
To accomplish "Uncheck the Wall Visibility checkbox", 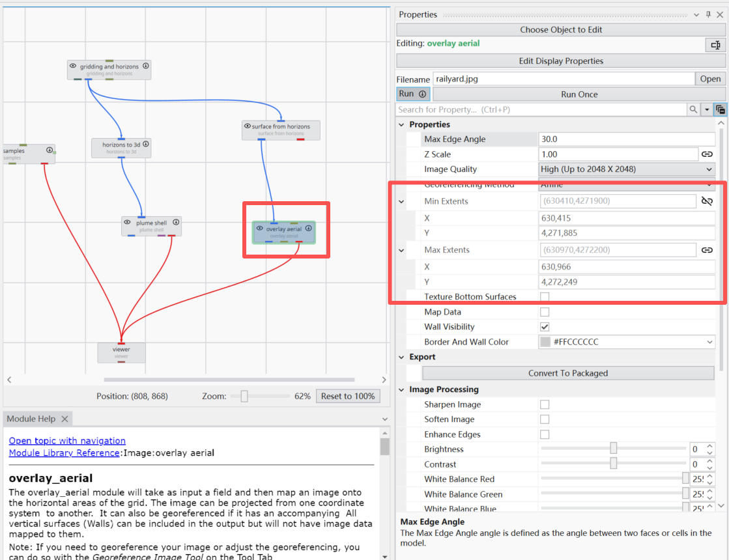I will [x=545, y=327].
